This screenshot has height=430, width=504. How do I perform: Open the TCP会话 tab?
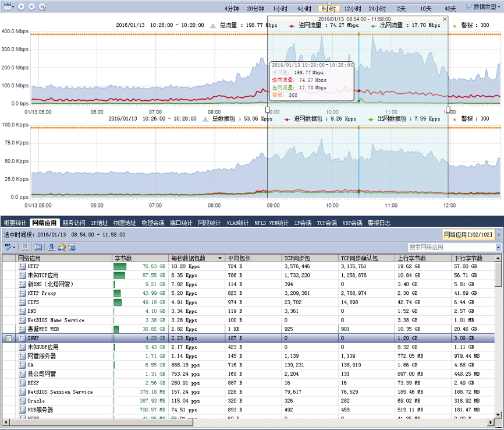(326, 223)
